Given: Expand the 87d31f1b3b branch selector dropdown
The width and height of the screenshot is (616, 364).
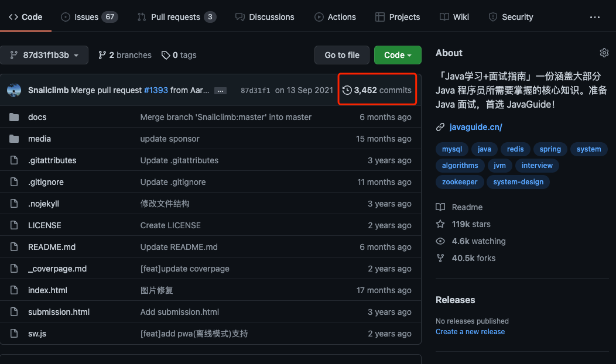Looking at the screenshot, I should point(44,55).
